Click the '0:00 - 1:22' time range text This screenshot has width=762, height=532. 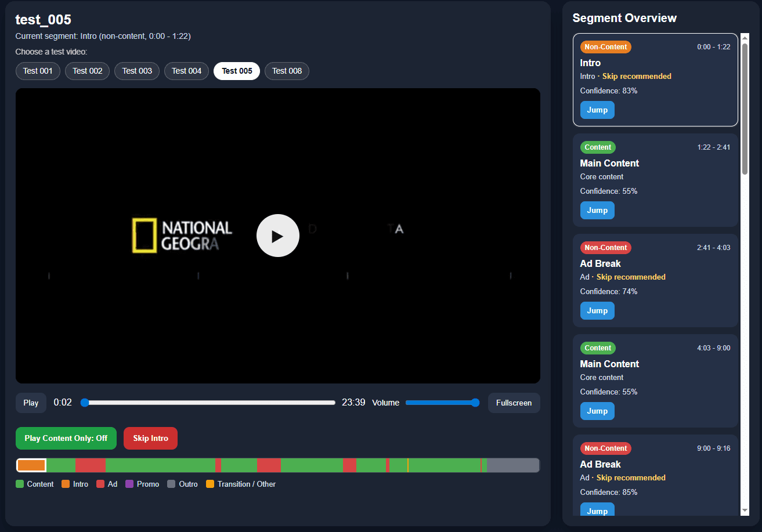[x=714, y=47]
